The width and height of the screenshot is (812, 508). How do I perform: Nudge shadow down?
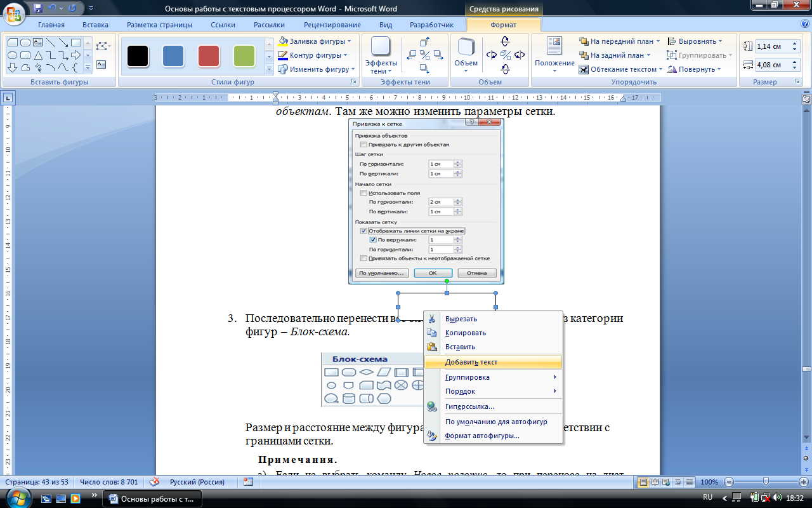[x=424, y=68]
